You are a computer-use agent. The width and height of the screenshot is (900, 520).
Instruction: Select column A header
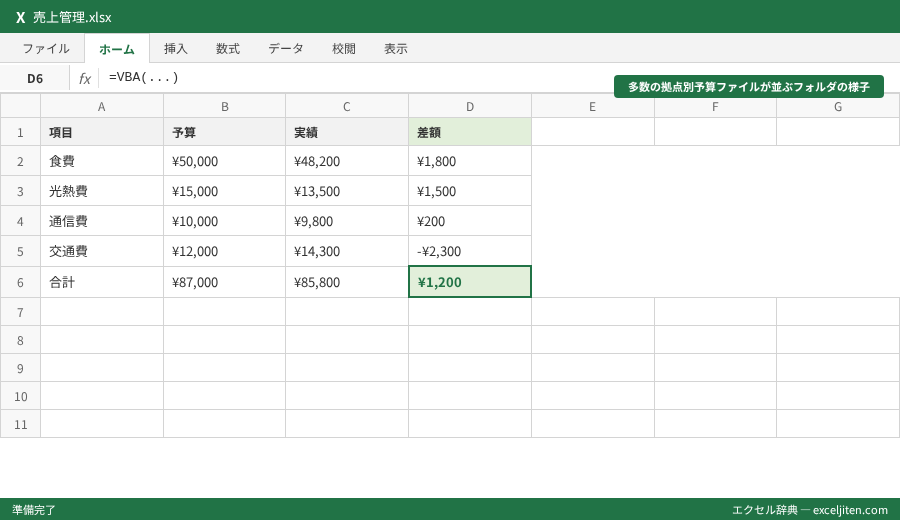click(102, 106)
